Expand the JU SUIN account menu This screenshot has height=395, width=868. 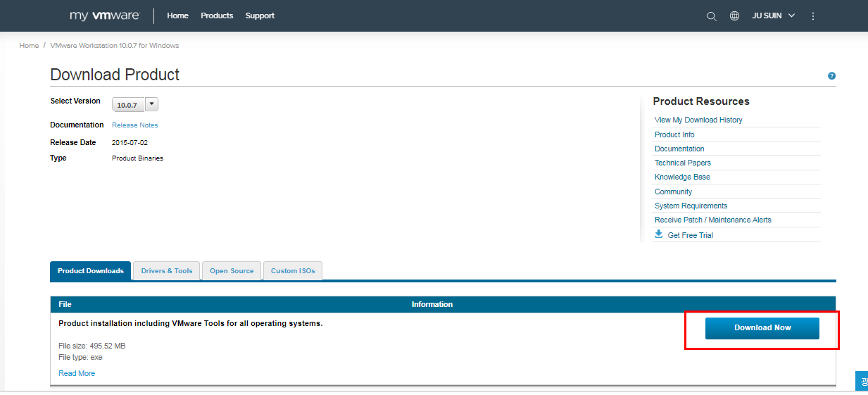[x=774, y=15]
